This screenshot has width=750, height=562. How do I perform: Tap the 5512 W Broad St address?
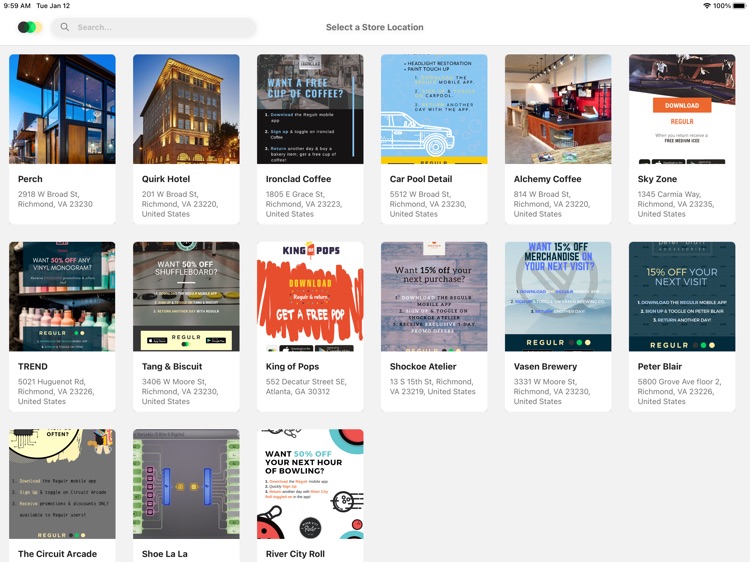click(x=428, y=204)
